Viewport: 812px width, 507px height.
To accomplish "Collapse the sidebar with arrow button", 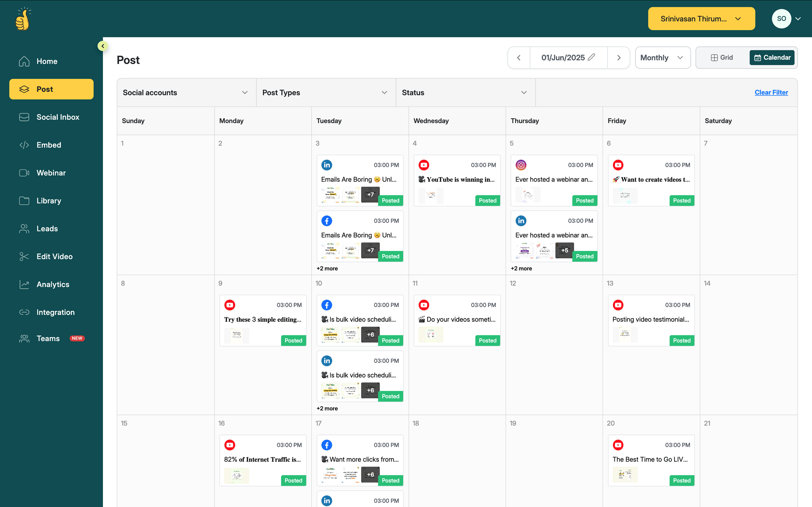I will pos(103,46).
